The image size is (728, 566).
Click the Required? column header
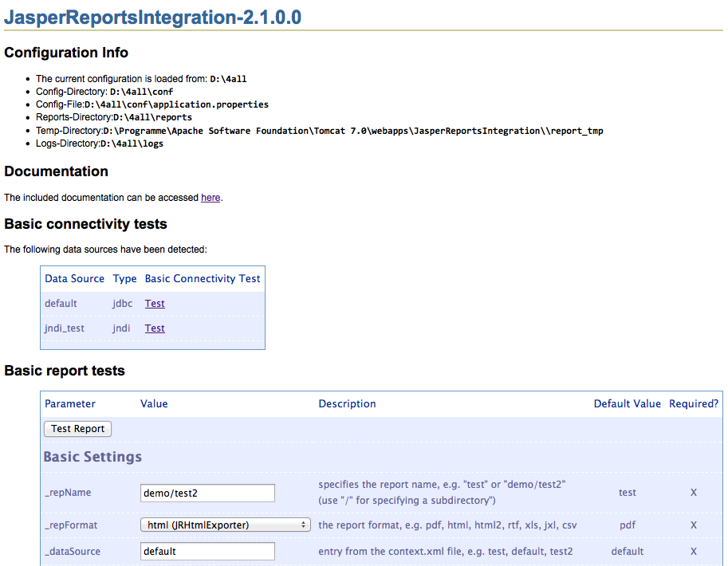coord(693,404)
